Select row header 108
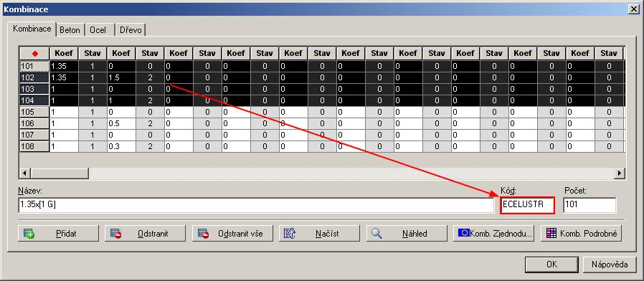644x281 pixels. (34, 146)
